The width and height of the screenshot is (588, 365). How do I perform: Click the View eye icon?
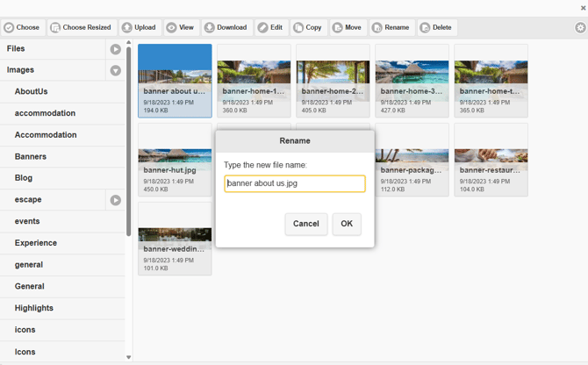coord(172,27)
